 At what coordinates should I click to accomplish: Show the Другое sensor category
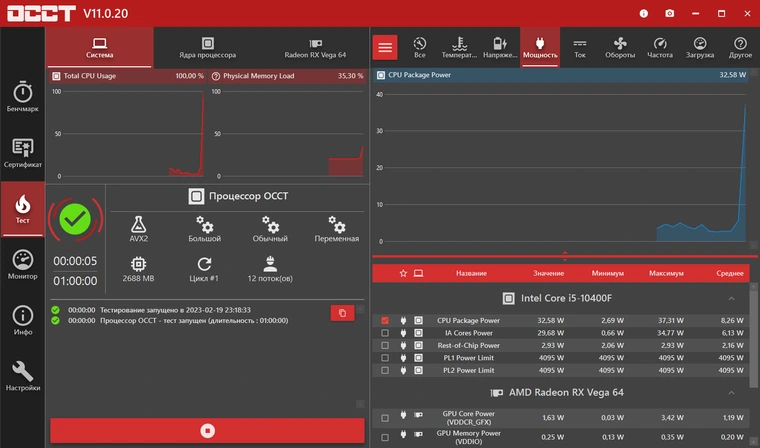[x=740, y=48]
